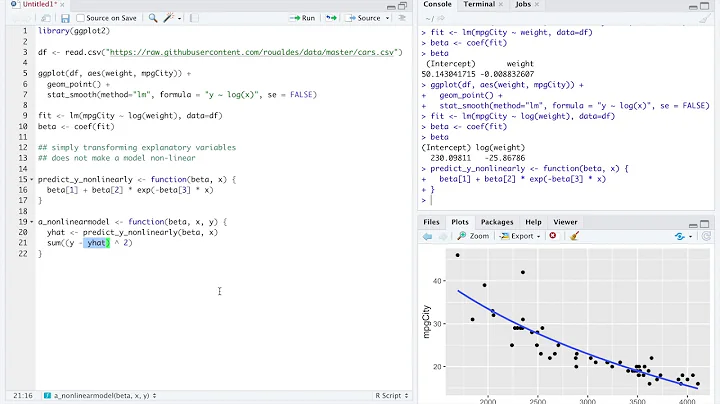Click the highlighted yhat on line 21
Image resolution: width=720 pixels, height=404 pixels.
click(x=96, y=243)
